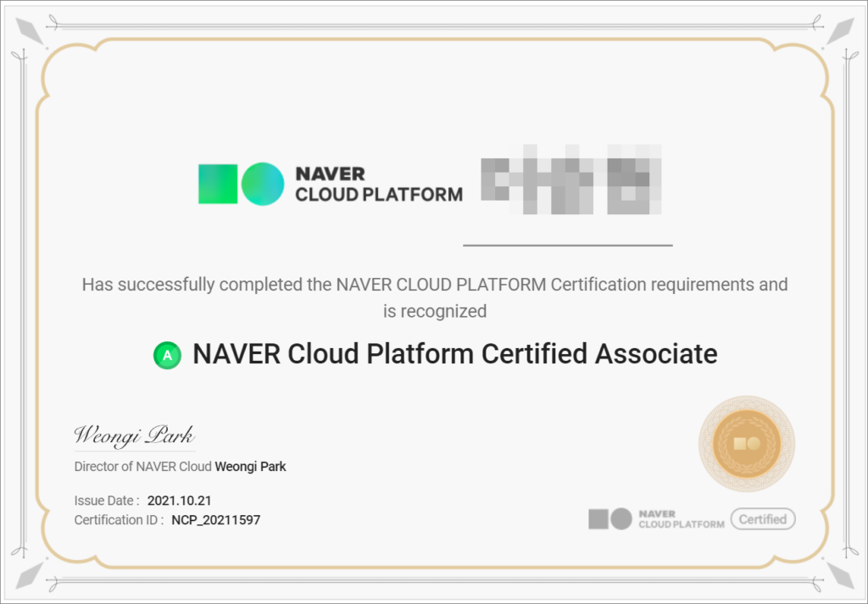Click the gray square in the footer logo

pos(598,518)
